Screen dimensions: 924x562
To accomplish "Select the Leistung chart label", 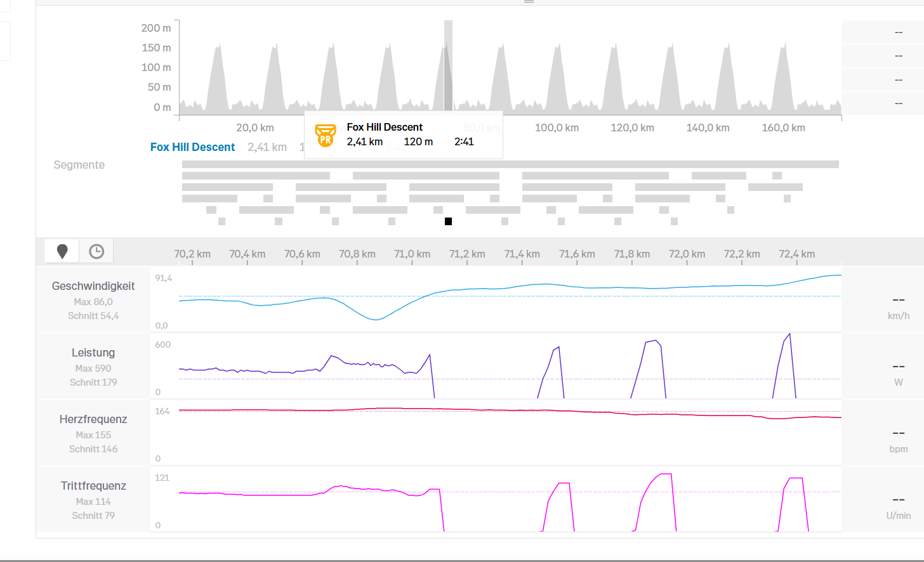I will click(x=93, y=353).
